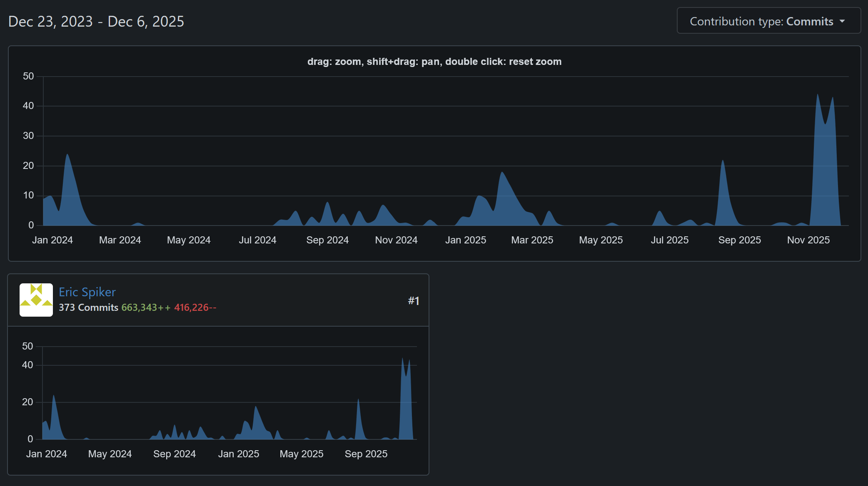Click the May 2024 label in Eric Spiker's chart
868x486 pixels.
[x=110, y=454]
